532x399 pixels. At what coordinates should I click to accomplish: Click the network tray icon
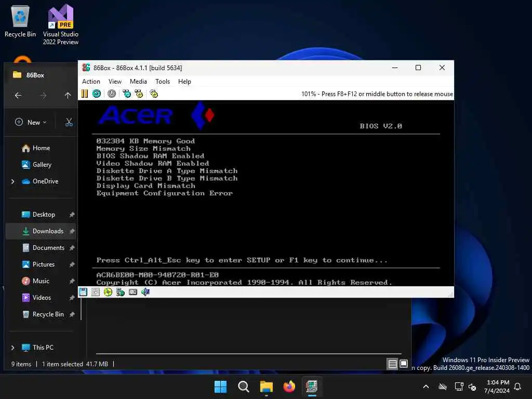(459, 387)
